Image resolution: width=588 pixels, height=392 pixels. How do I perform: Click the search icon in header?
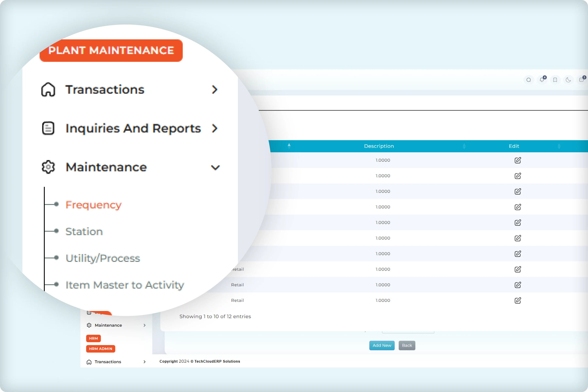tap(529, 80)
